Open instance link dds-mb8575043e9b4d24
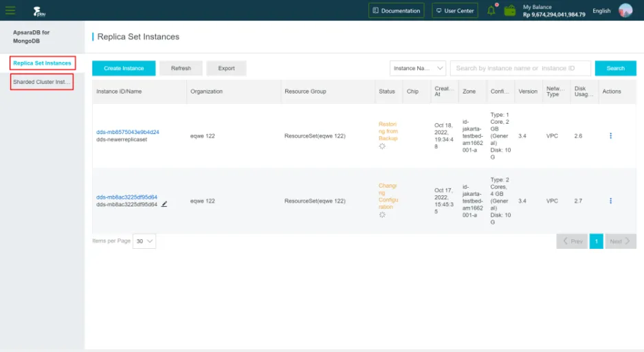 (128, 132)
